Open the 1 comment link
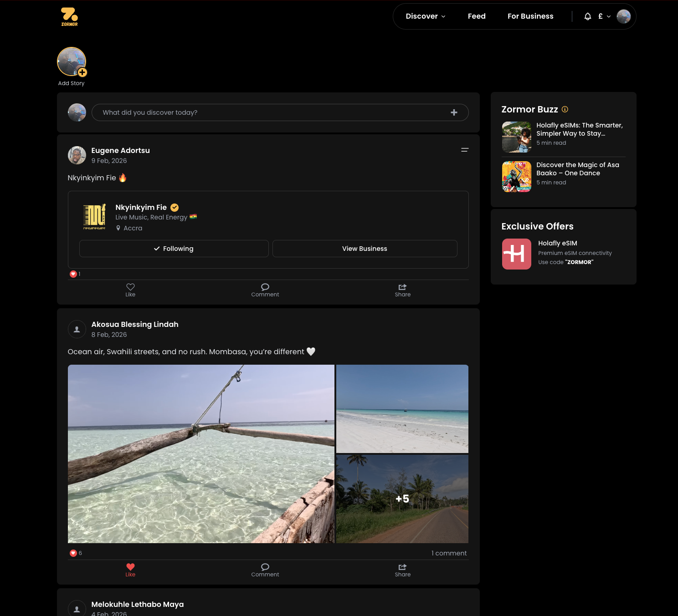Screen dimensions: 678x616 449,553
